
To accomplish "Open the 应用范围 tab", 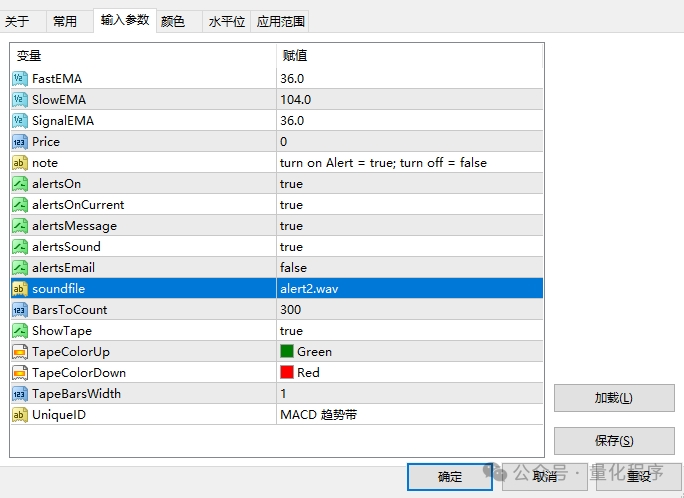I will pyautogui.click(x=280, y=21).
